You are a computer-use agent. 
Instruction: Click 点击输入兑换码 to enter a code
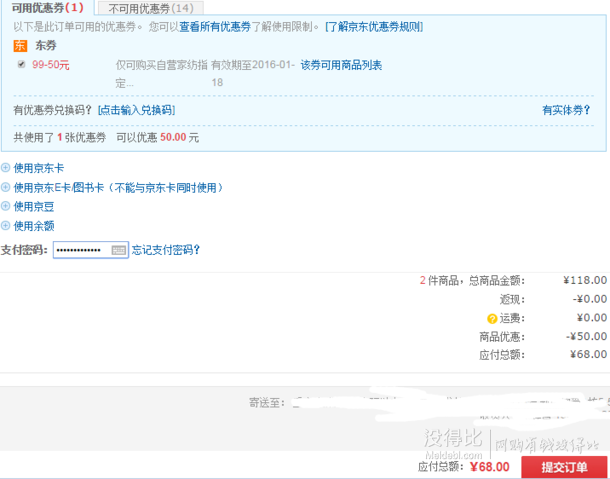coord(137,110)
